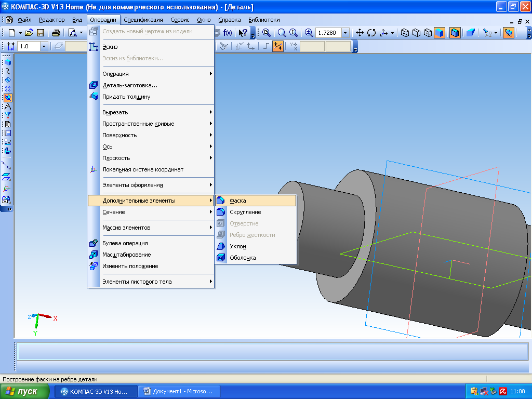
Task: Expand the New document dropdown arrow
Action: pos(20,33)
